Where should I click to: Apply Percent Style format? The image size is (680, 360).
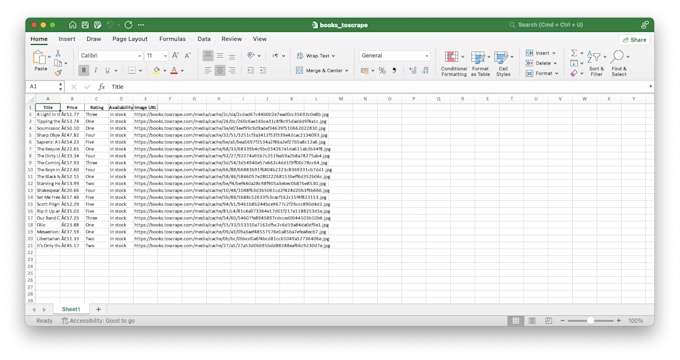point(382,70)
